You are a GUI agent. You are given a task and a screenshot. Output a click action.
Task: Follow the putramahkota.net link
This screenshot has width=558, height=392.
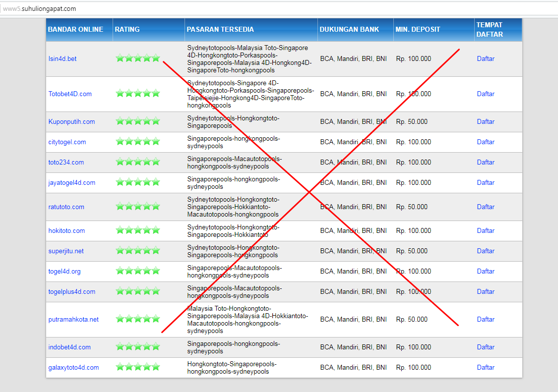coord(73,319)
